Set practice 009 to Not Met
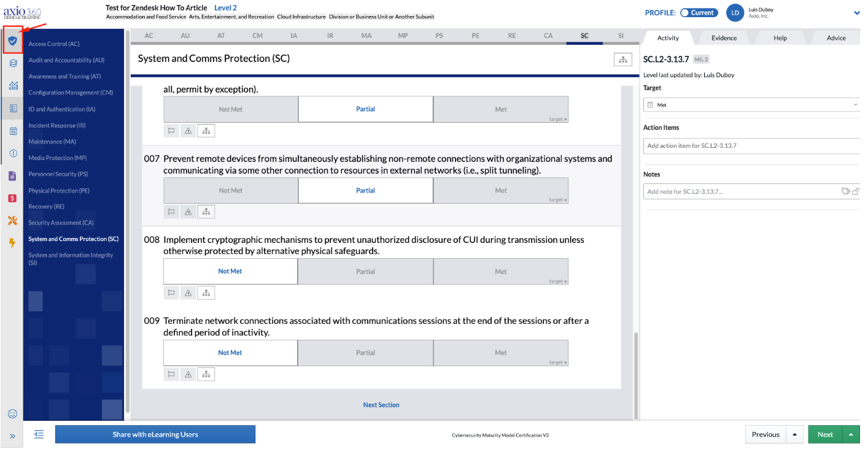This screenshot has height=449, width=868. 231,353
